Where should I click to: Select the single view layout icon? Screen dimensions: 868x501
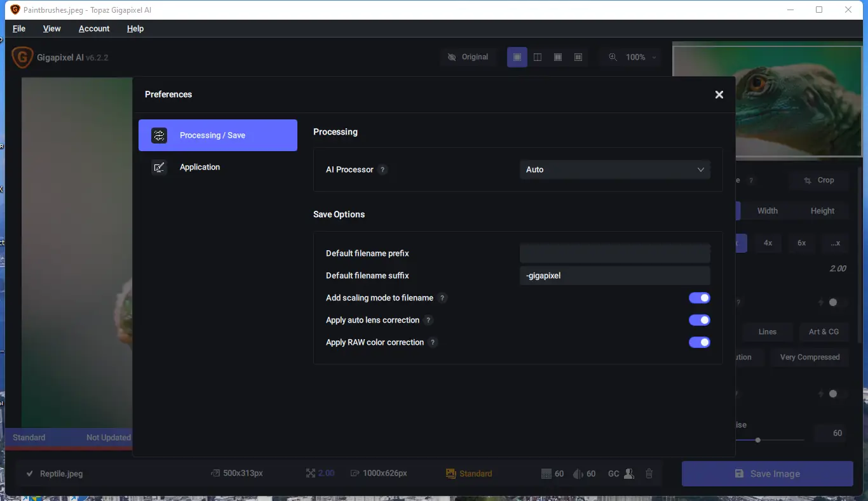517,57
